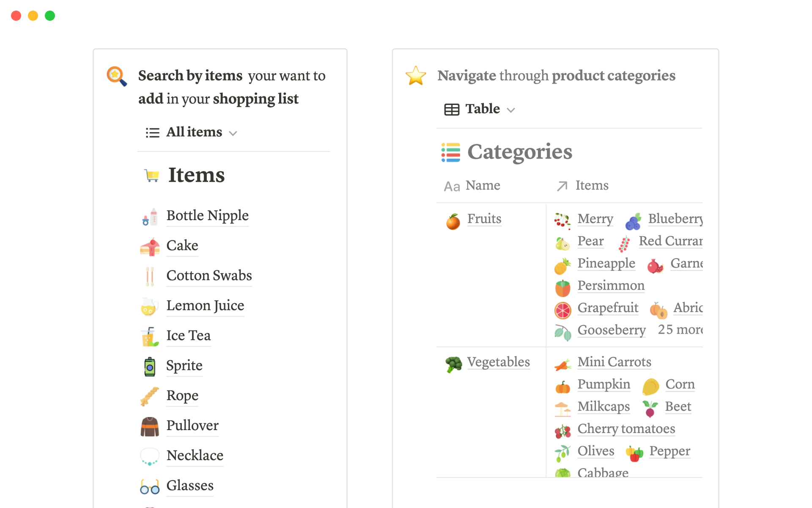Screen dimensions: 812x508
Task: Click the Grapefruit slice icon
Action: coord(563,310)
